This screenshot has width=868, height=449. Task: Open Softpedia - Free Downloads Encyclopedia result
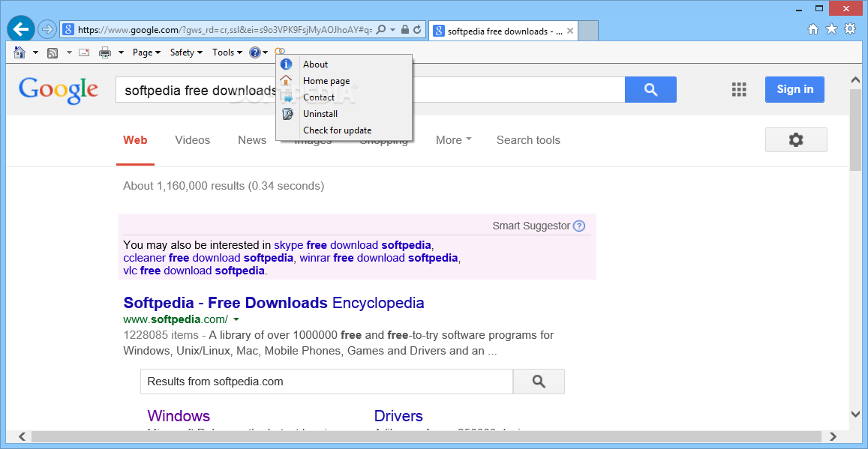(274, 303)
